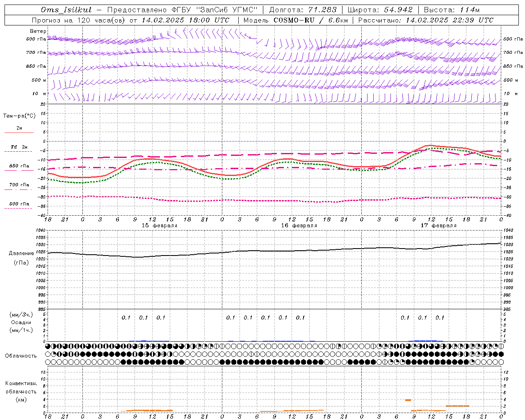Click the Долгота: 71.283 value
This screenshot has height=420, width=525.
[x=303, y=10]
